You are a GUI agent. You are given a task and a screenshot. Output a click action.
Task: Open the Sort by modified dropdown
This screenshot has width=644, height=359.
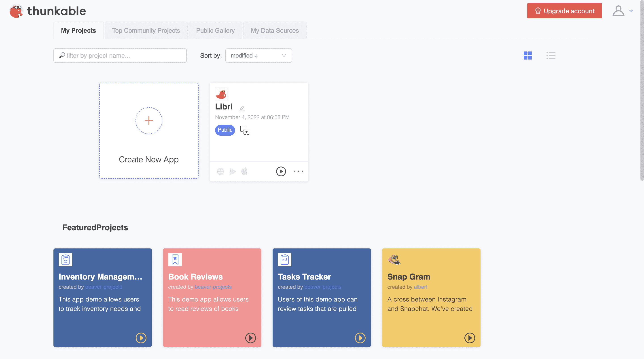(x=258, y=56)
